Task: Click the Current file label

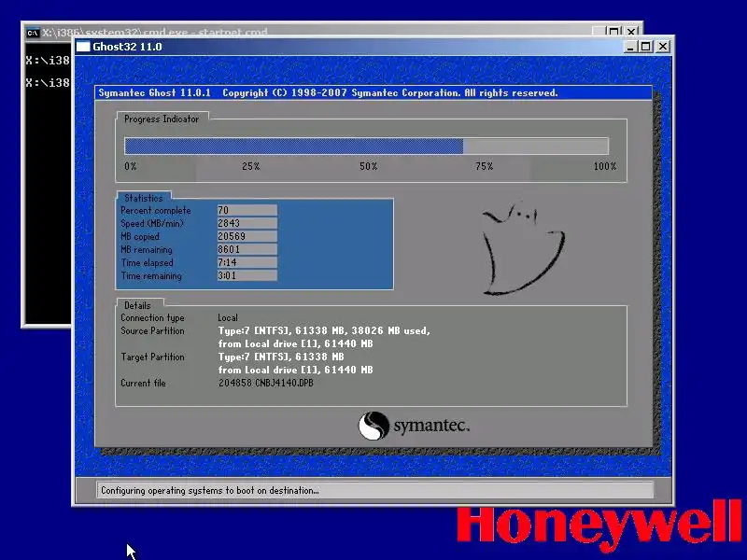Action: click(143, 383)
